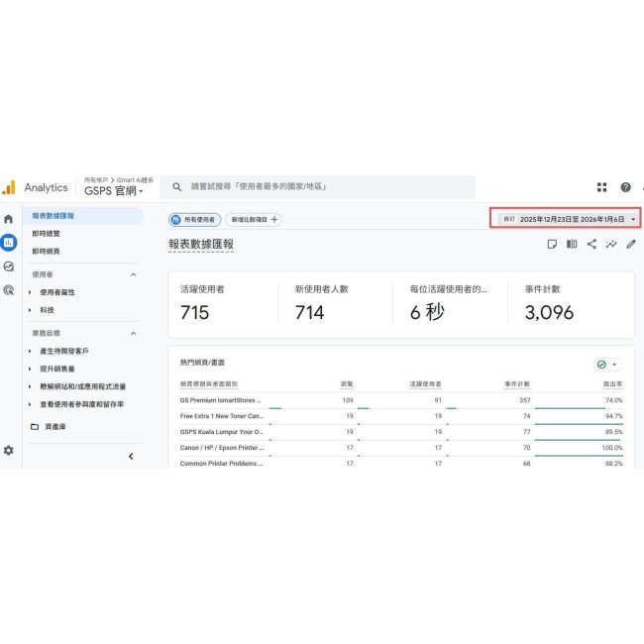Select 報表數據匯報 in the sidebar

[53, 216]
